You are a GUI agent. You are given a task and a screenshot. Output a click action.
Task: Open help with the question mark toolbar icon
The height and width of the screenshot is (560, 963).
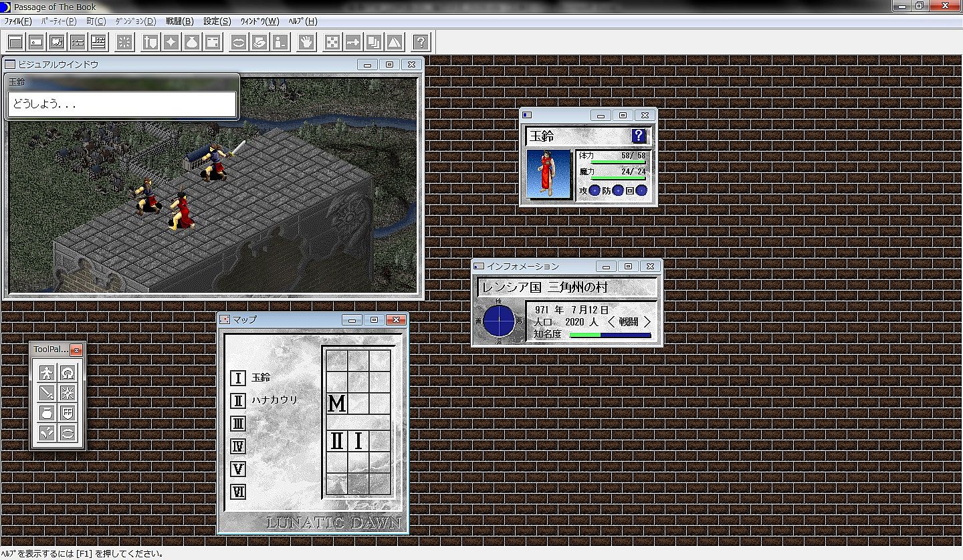click(x=421, y=42)
